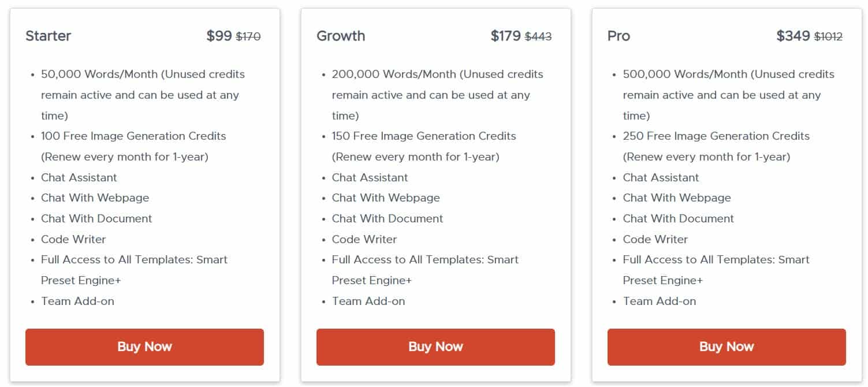Click Code Writer in the Starter column
The height and width of the screenshot is (387, 868).
73,239
